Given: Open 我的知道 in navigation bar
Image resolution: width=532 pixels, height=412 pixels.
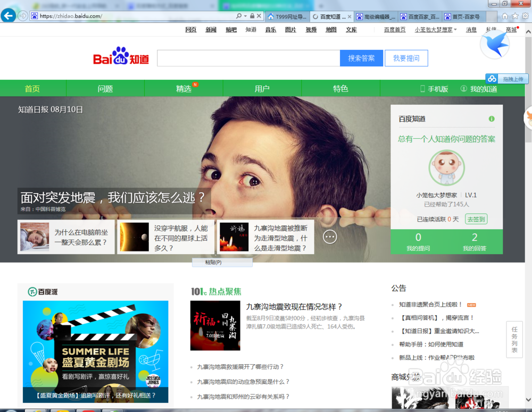Looking at the screenshot, I should pyautogui.click(x=479, y=89).
